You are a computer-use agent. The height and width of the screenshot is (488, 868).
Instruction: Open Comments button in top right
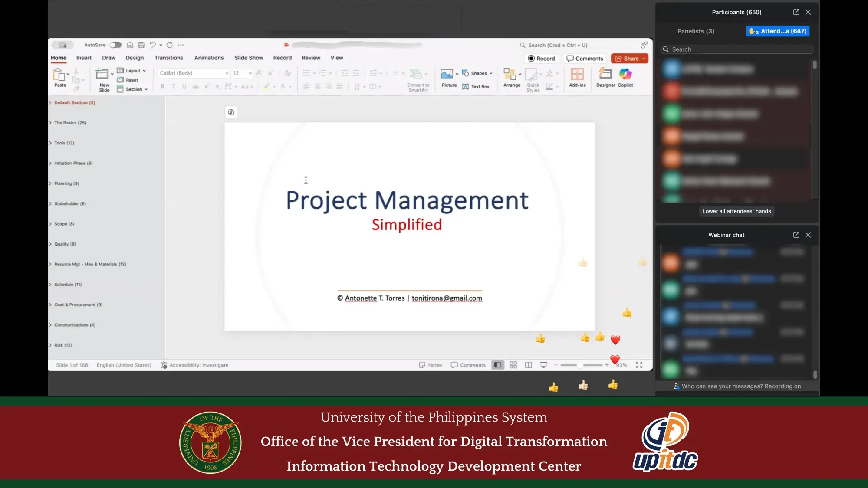pos(585,59)
